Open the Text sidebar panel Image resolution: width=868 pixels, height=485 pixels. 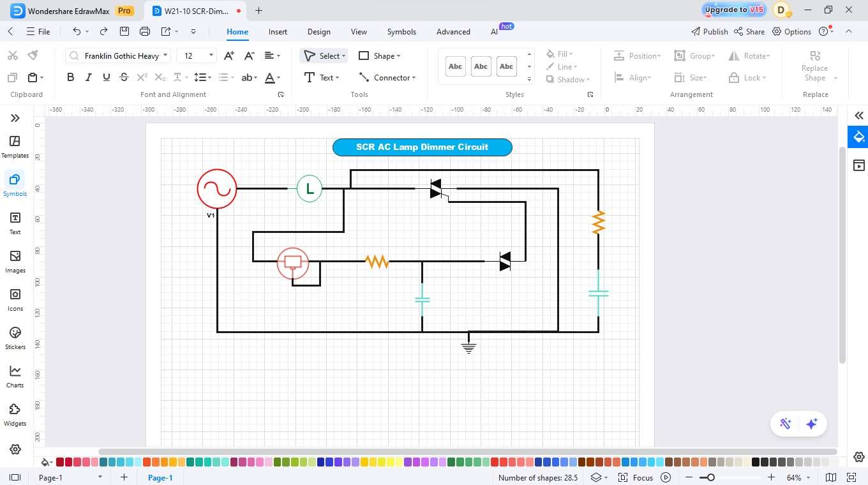[15, 223]
